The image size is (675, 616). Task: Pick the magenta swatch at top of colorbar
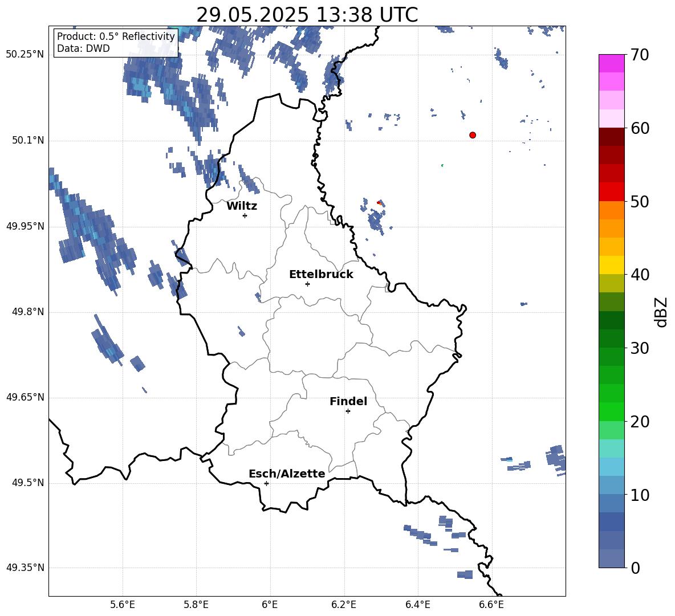point(611,63)
